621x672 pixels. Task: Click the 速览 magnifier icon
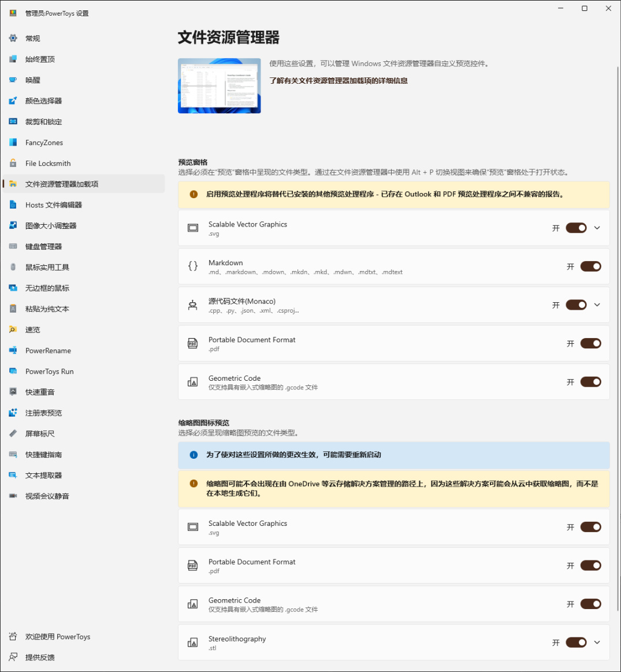click(13, 329)
